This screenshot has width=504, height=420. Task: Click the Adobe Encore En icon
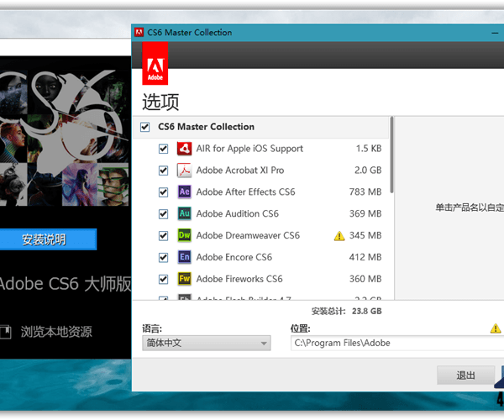(x=184, y=258)
